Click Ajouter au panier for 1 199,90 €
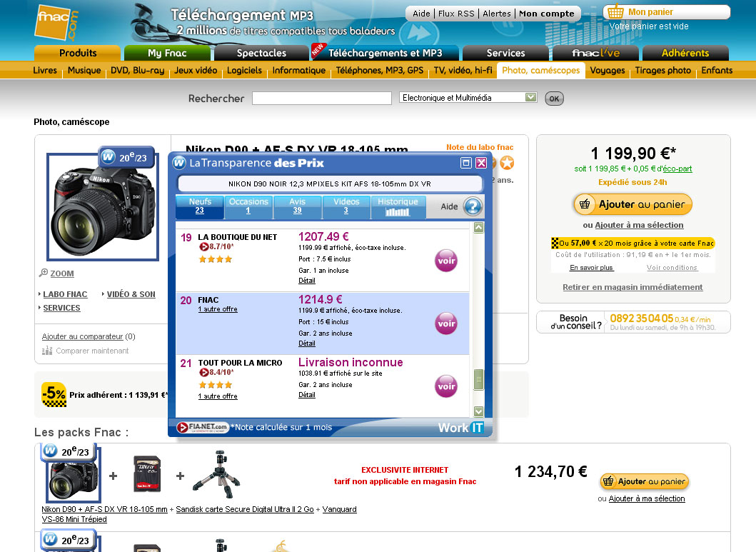The image size is (756, 552). [632, 204]
